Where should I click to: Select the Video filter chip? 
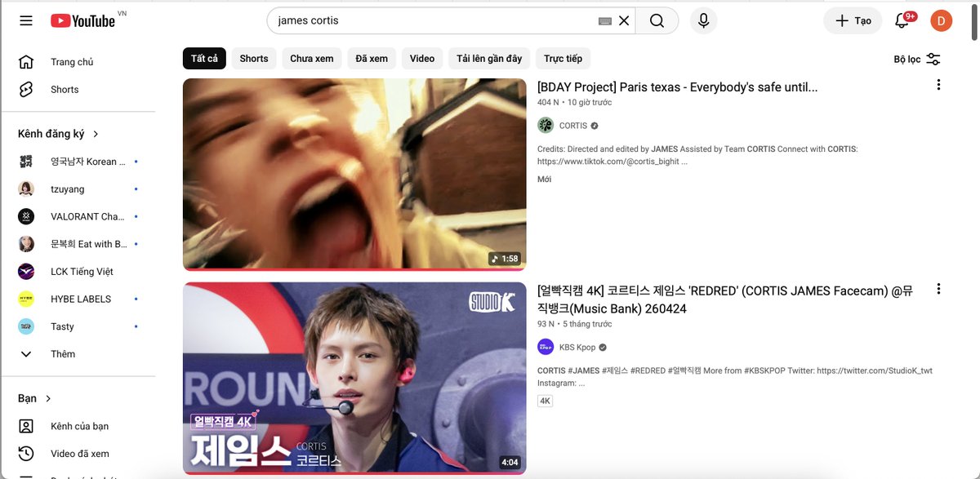(422, 59)
